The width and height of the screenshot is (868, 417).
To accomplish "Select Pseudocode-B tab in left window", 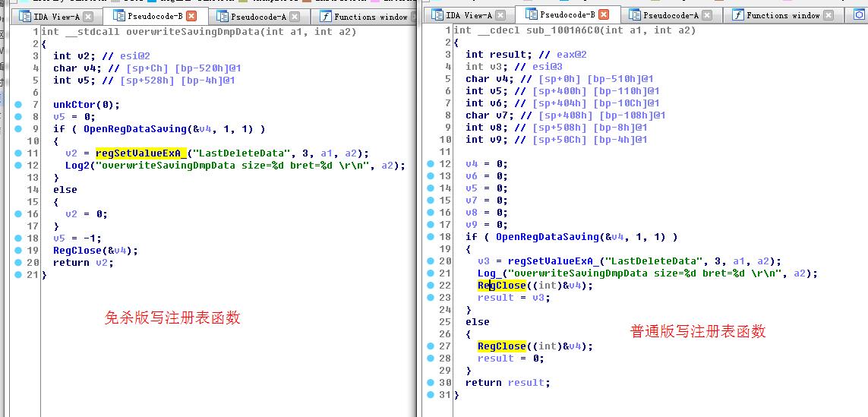I will (154, 16).
